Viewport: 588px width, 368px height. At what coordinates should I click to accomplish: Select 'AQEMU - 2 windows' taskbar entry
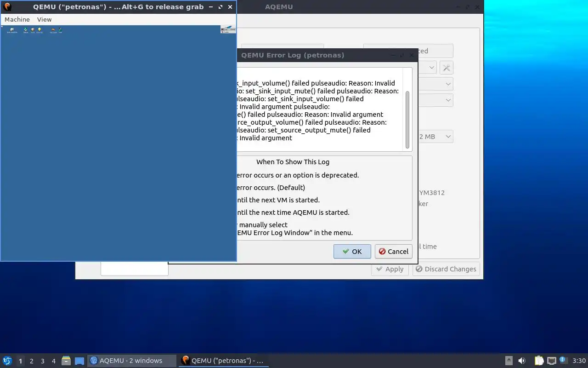coord(132,361)
